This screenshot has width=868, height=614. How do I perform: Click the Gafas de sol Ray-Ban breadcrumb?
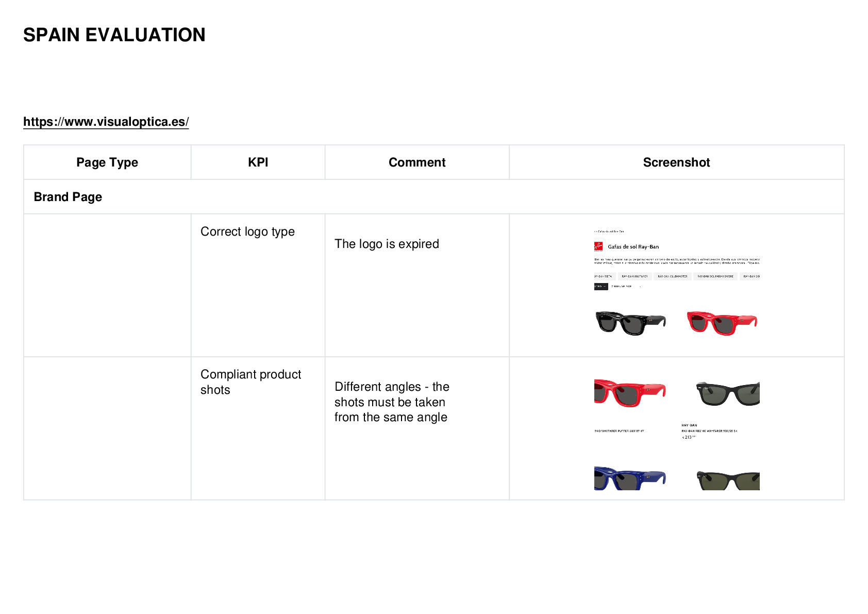610,231
